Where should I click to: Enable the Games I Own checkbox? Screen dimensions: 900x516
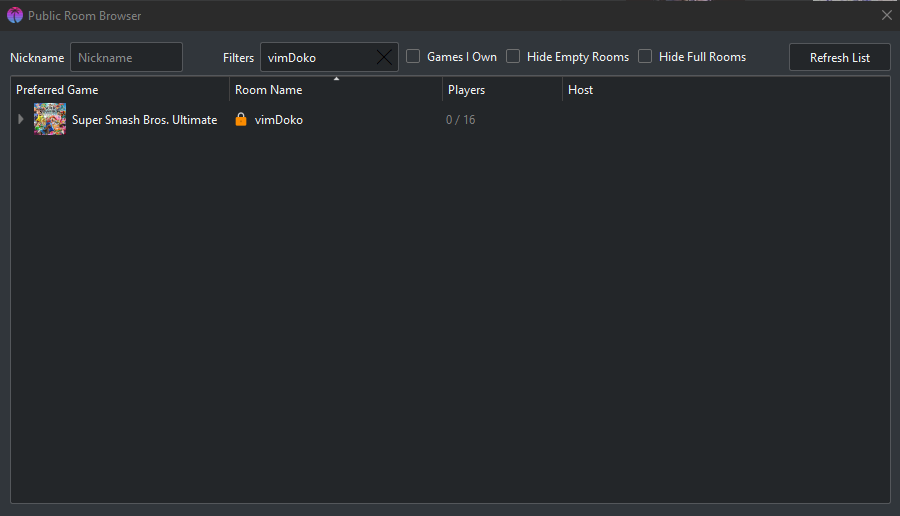point(413,56)
